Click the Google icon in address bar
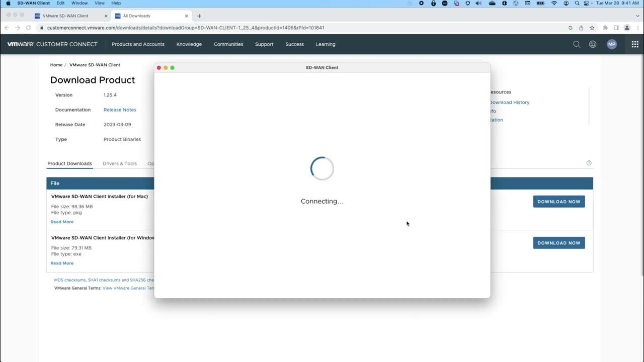Image resolution: width=644 pixels, height=362 pixels. click(570, 28)
